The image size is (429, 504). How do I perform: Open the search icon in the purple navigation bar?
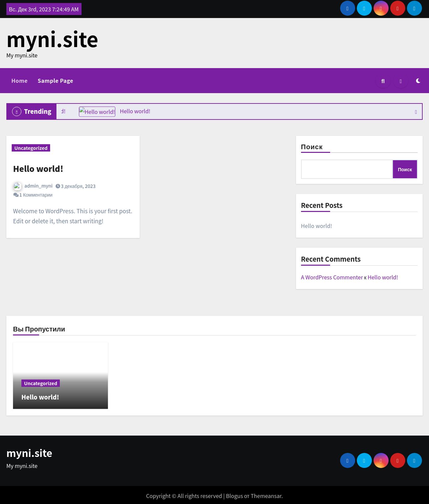[x=383, y=81]
